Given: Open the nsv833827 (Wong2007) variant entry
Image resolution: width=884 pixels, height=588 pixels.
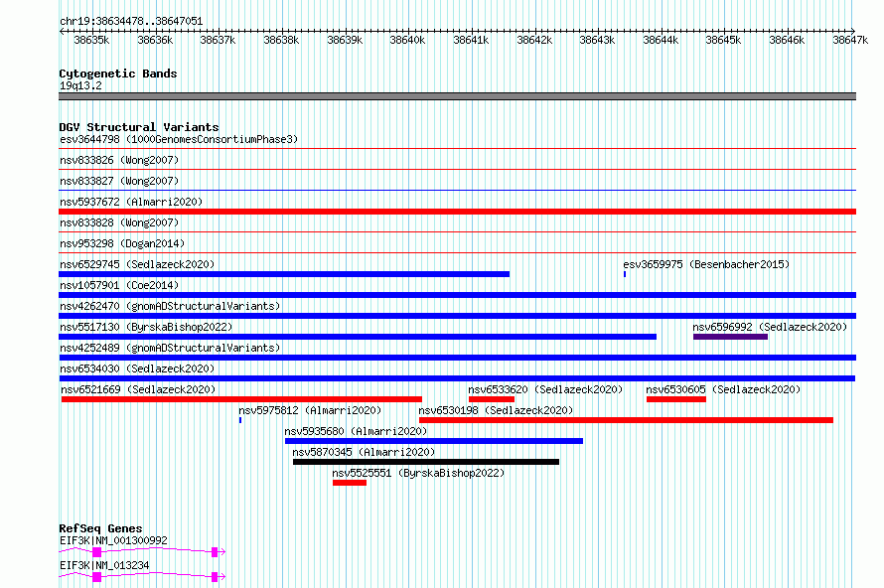Looking at the screenshot, I should coord(119,181).
